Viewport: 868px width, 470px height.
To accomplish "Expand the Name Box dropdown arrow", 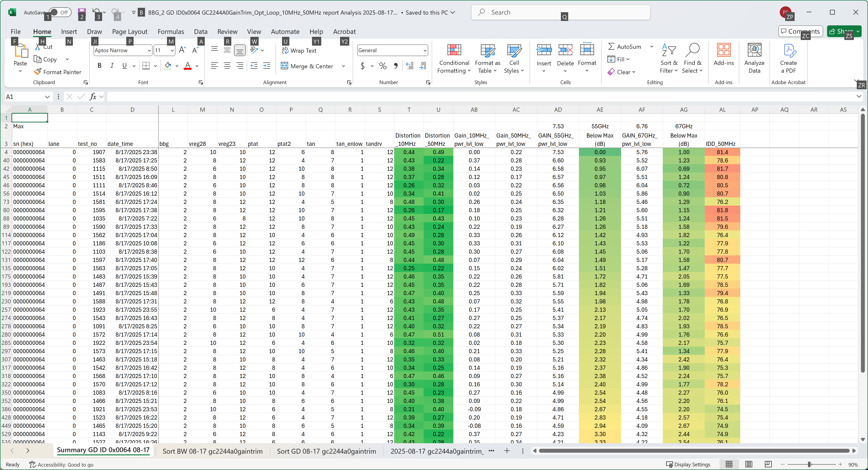I will [47, 97].
